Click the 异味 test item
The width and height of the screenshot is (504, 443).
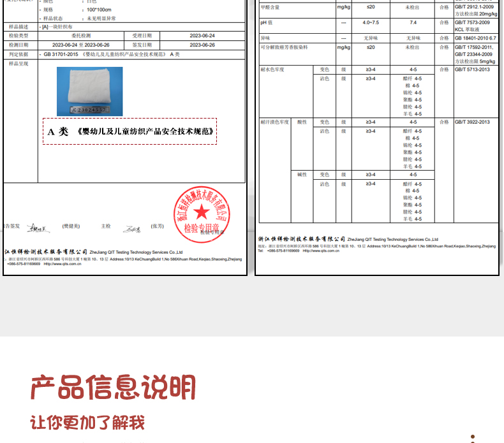[x=265, y=38]
